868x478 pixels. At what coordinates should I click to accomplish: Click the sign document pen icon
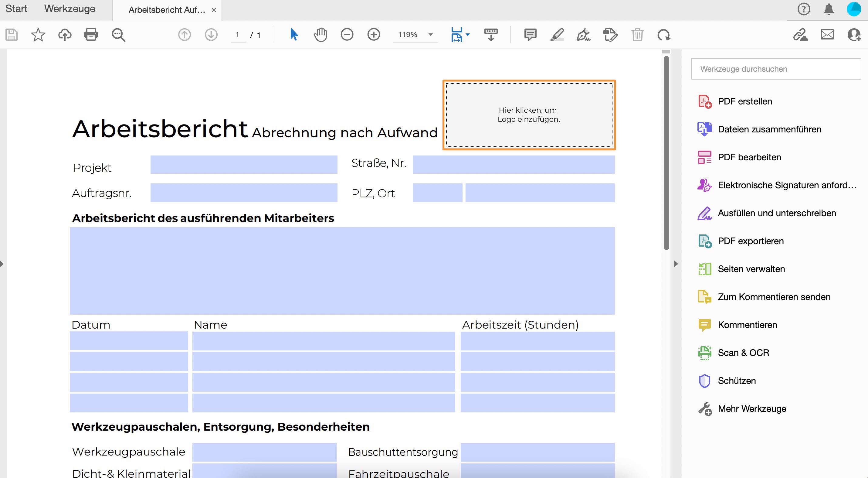click(583, 34)
